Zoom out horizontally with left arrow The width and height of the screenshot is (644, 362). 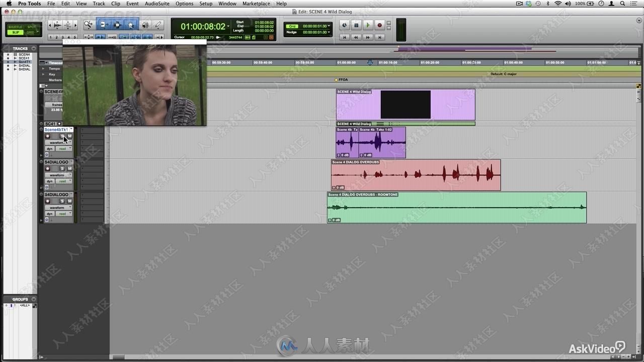50,25
